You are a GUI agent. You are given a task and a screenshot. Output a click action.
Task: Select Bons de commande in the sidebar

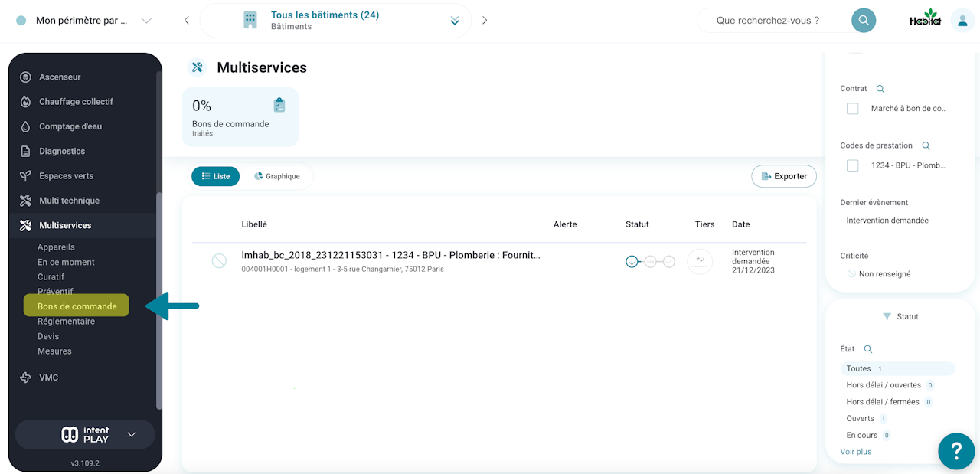pos(77,306)
